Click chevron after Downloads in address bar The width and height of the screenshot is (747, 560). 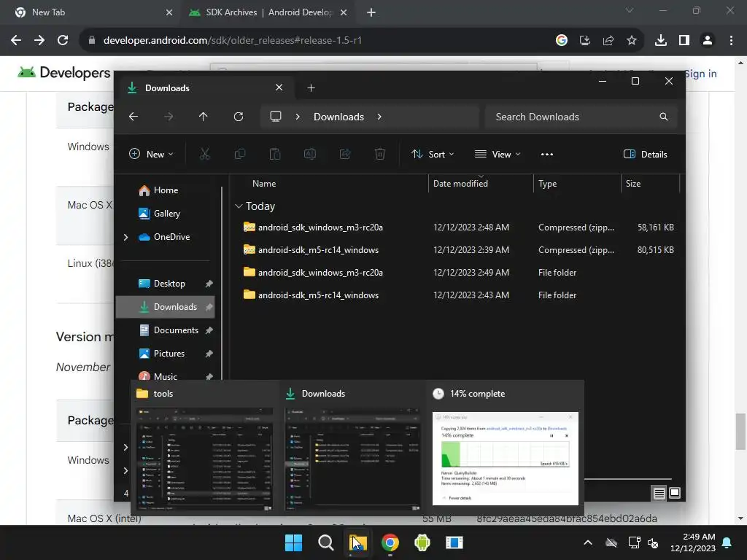click(x=379, y=117)
